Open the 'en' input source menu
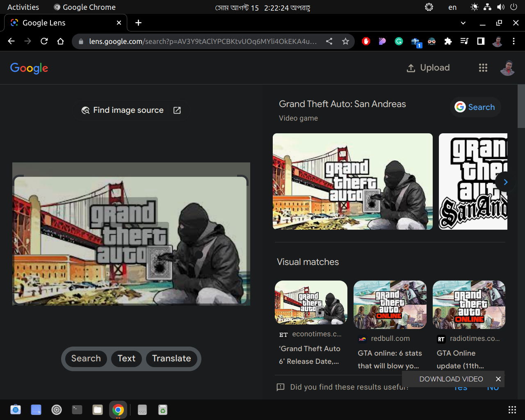The width and height of the screenshot is (525, 420). [452, 7]
